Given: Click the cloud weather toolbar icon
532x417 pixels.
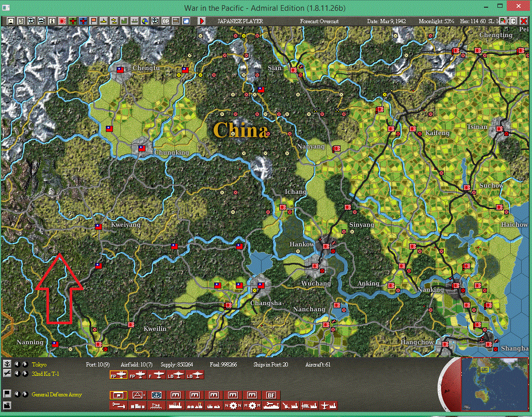Looking at the screenshot, I should [x=186, y=21].
